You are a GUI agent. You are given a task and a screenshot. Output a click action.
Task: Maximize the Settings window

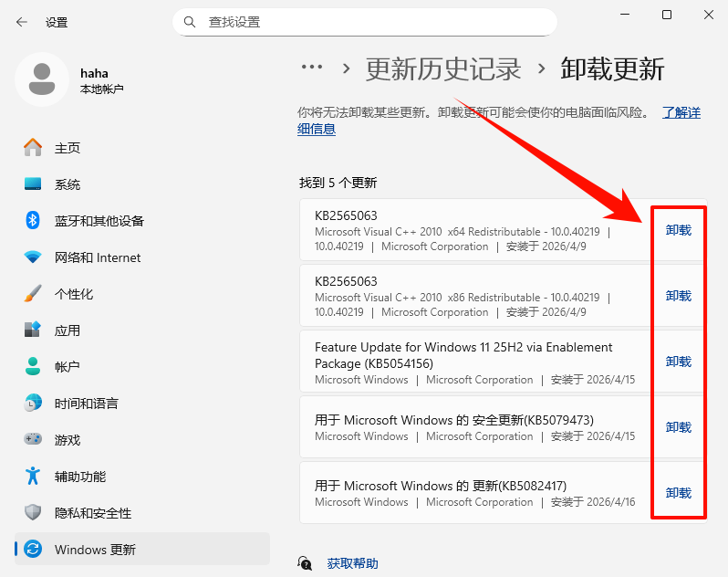pyautogui.click(x=667, y=15)
